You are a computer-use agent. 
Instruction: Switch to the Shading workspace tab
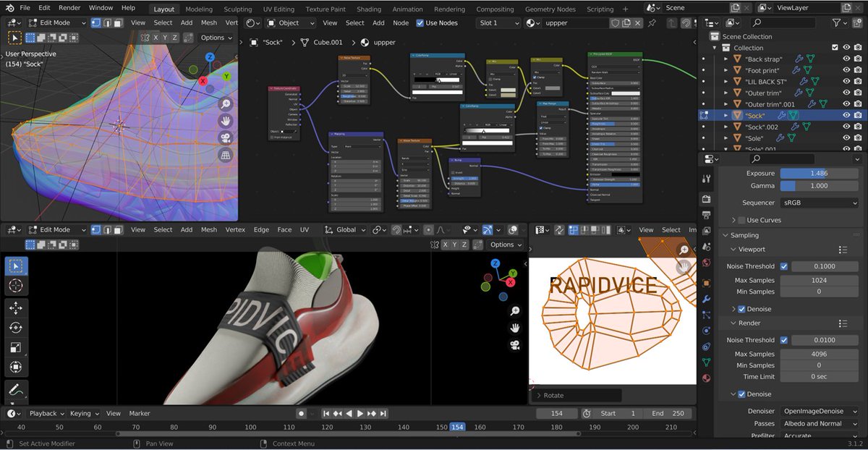click(369, 9)
